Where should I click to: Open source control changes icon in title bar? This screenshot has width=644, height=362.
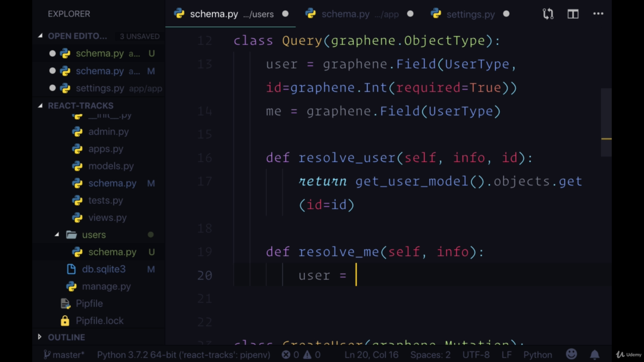[548, 14]
